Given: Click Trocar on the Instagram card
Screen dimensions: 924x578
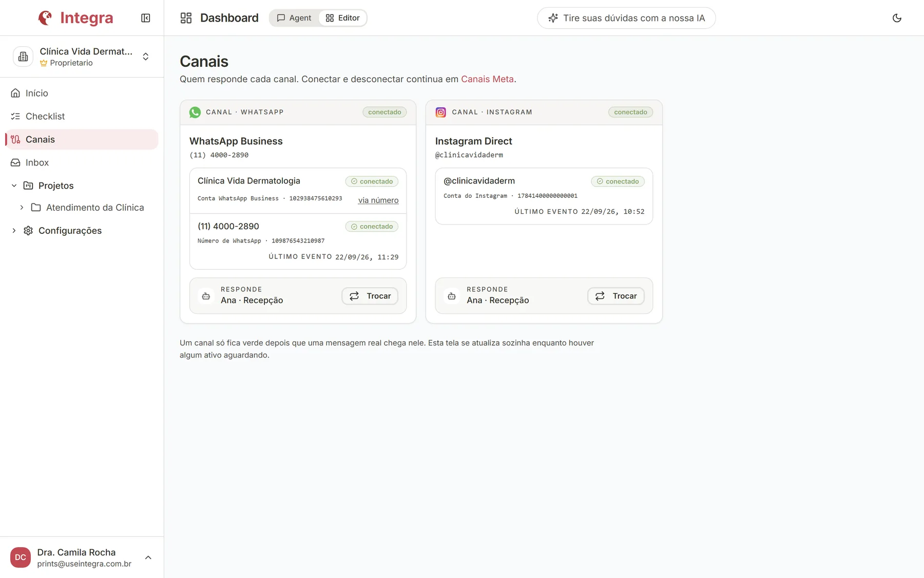Looking at the screenshot, I should [616, 296].
